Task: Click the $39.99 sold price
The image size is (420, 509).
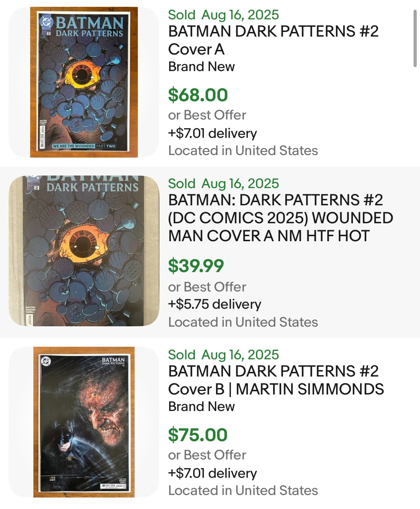Action: pos(196,266)
